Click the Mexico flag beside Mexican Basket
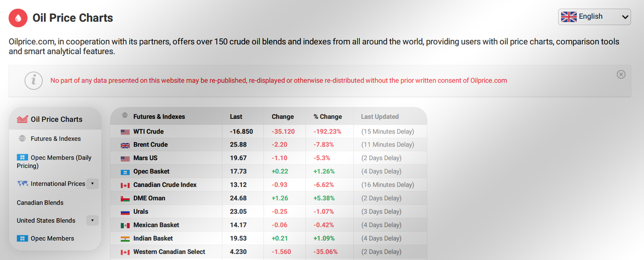Screen dimensions: 644x260 [125, 226]
